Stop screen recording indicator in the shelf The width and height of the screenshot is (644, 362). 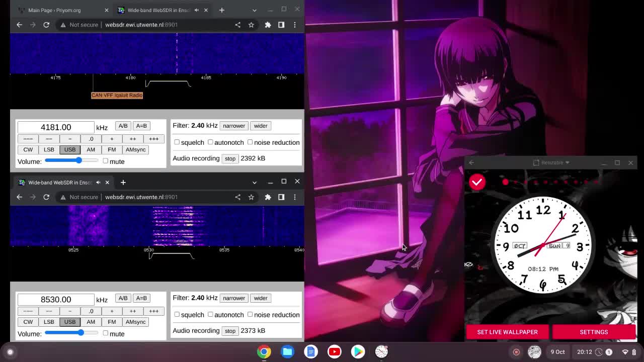click(516, 352)
